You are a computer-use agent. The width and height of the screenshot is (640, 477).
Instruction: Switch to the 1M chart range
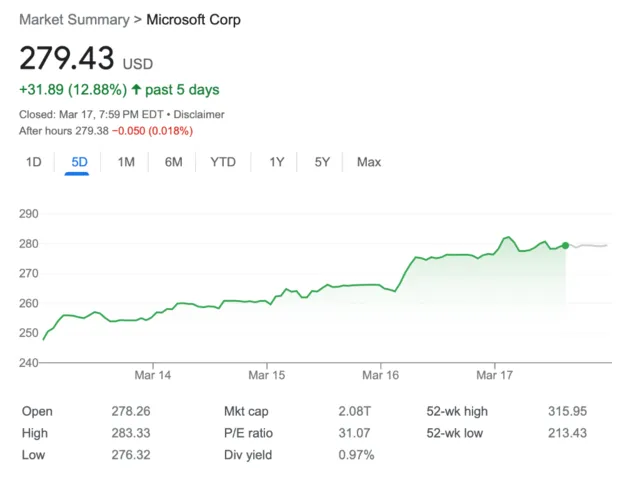(126, 162)
